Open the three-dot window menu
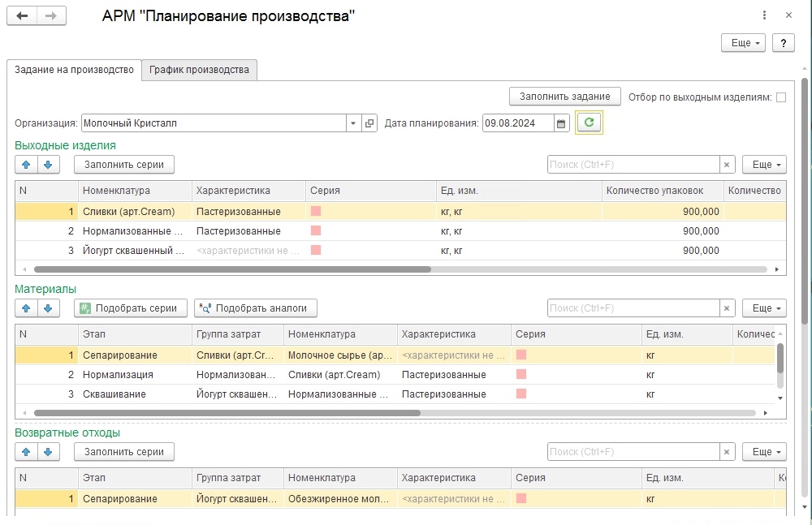Screen dimensions: 812x525 tap(764, 15)
